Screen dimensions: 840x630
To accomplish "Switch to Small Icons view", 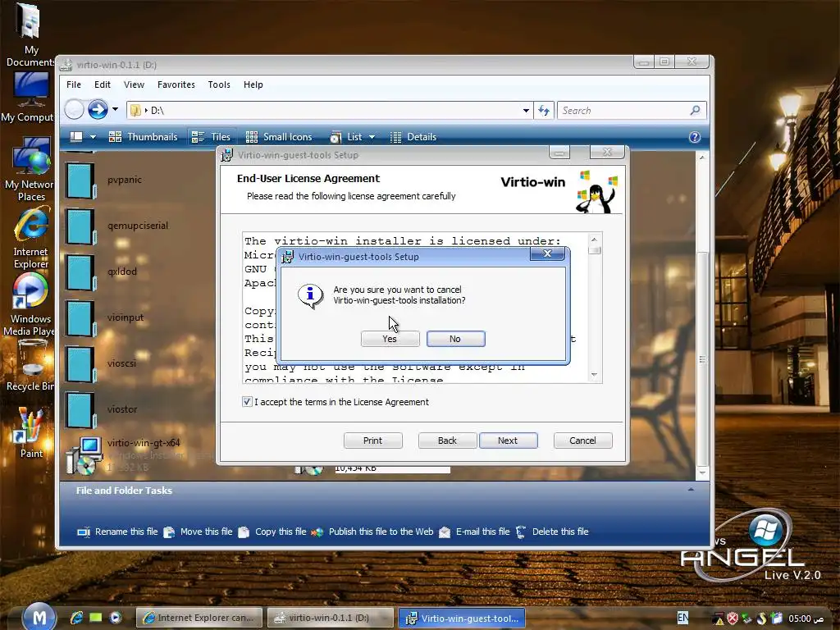I will [x=279, y=137].
